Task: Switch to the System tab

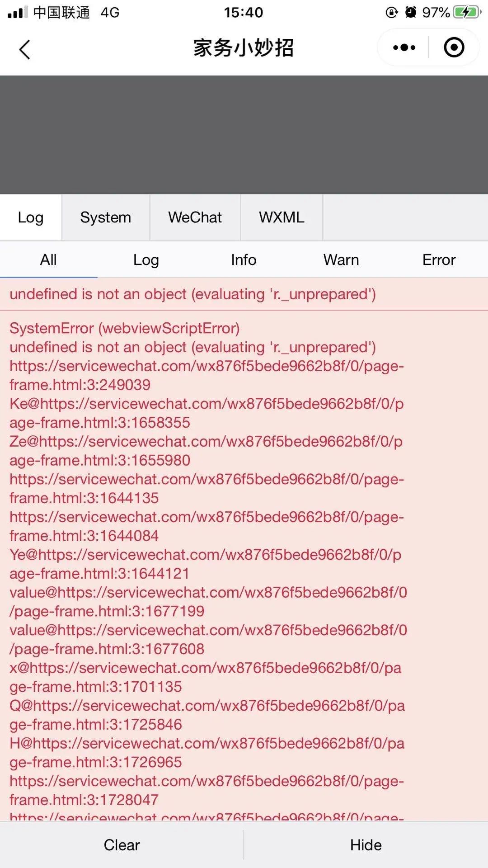Action: pos(106,217)
